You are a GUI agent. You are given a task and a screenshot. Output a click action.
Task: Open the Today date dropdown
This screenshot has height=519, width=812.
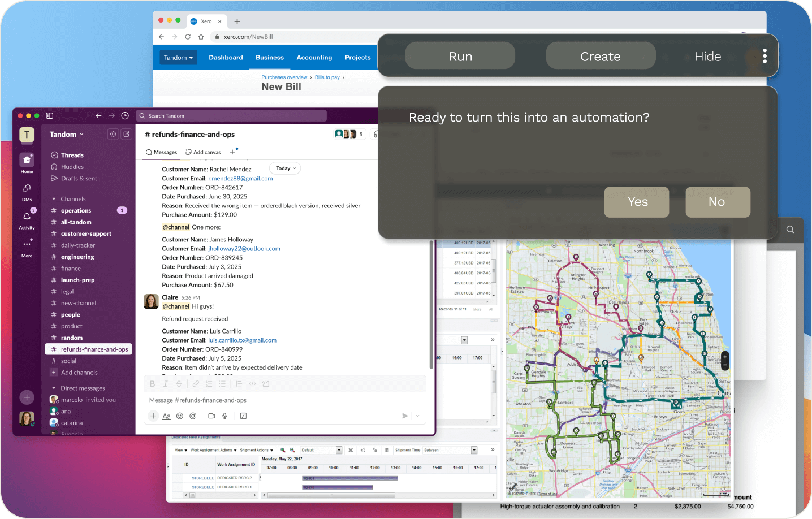tap(286, 168)
